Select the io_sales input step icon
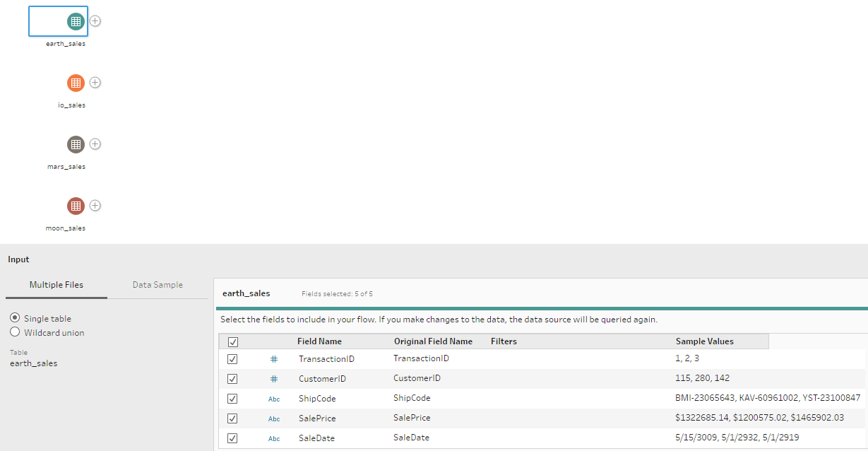The width and height of the screenshot is (868, 451). [75, 83]
